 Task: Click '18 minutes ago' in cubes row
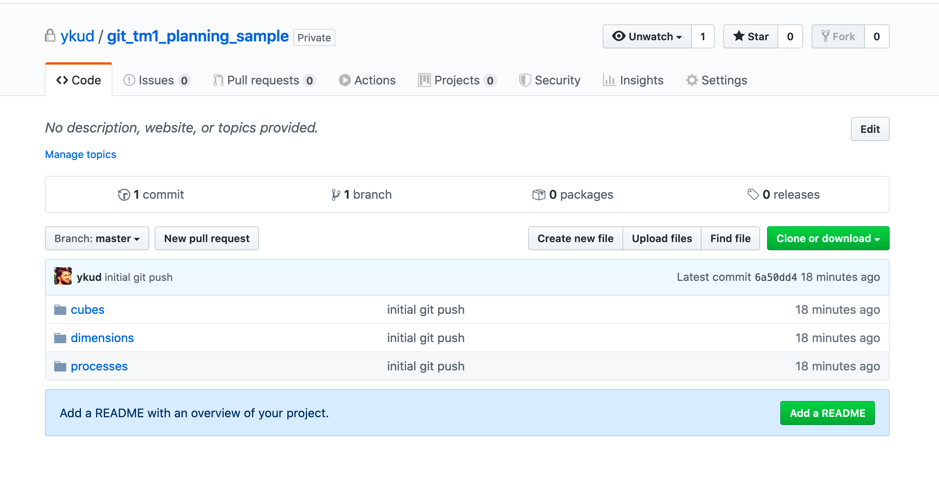click(x=837, y=309)
